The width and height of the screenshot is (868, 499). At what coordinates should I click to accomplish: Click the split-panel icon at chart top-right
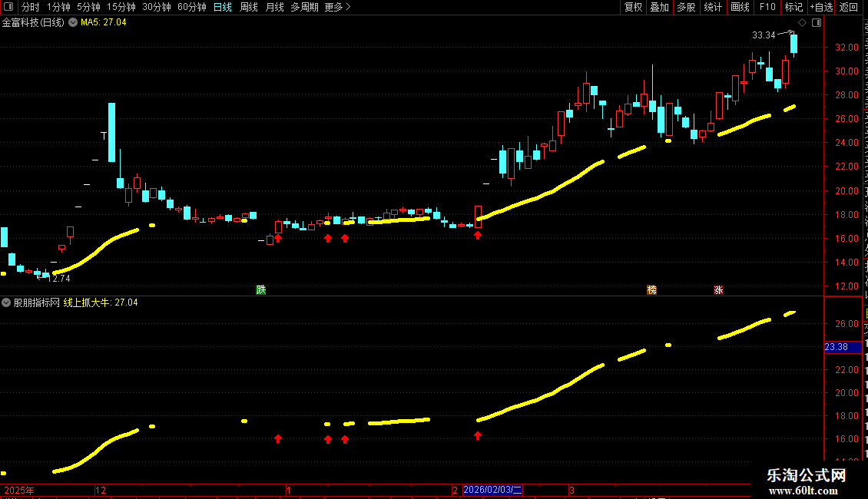[817, 23]
